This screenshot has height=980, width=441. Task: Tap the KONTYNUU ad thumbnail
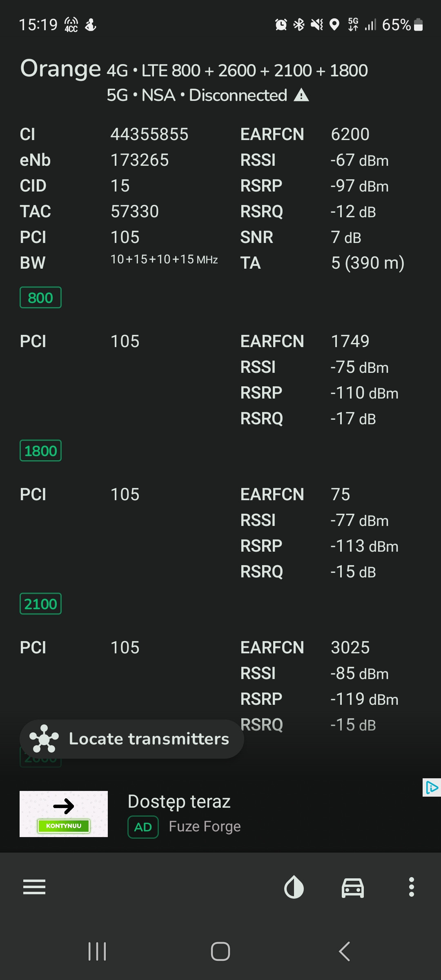tap(64, 814)
